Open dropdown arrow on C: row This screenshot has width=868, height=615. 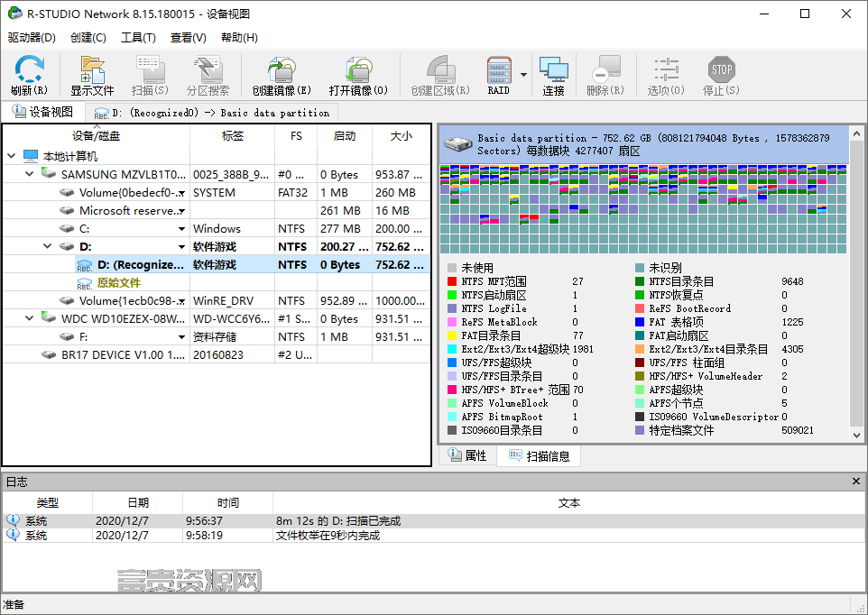click(x=181, y=228)
